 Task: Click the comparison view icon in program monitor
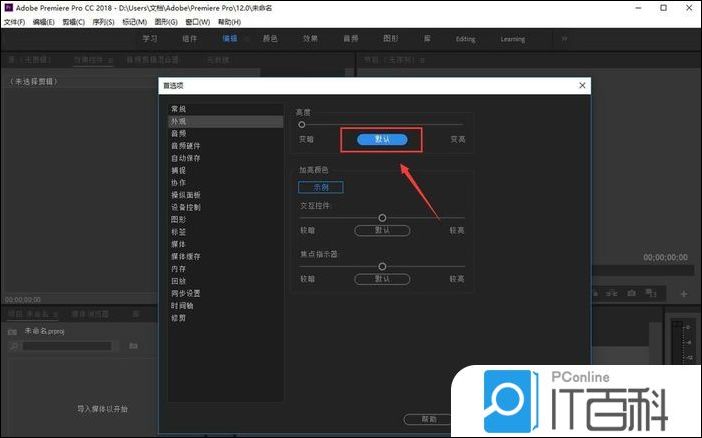[651, 293]
